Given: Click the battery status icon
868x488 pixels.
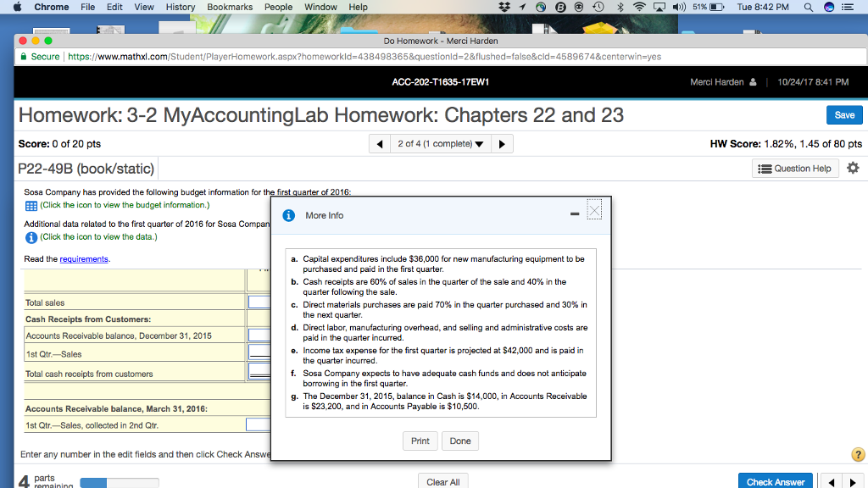Looking at the screenshot, I should click(x=717, y=7).
